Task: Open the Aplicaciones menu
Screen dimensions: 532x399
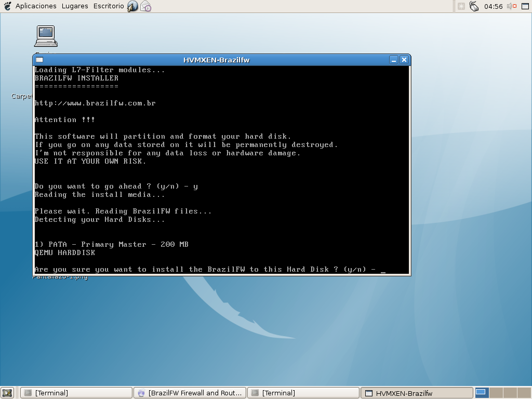Action: coord(35,6)
